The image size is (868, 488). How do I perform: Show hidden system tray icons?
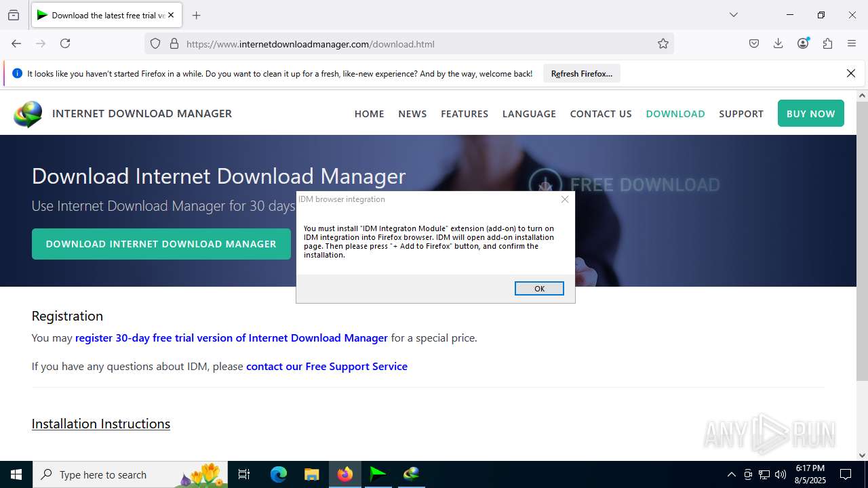click(731, 474)
